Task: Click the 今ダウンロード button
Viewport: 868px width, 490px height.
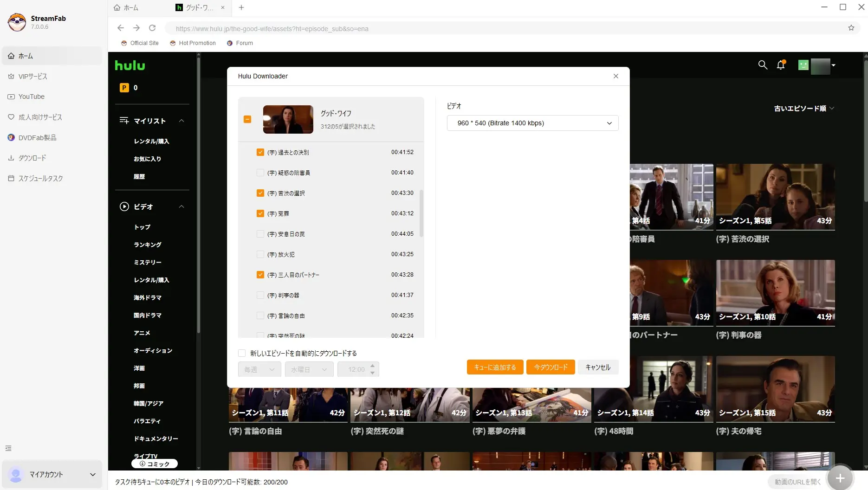Action: [551, 367]
